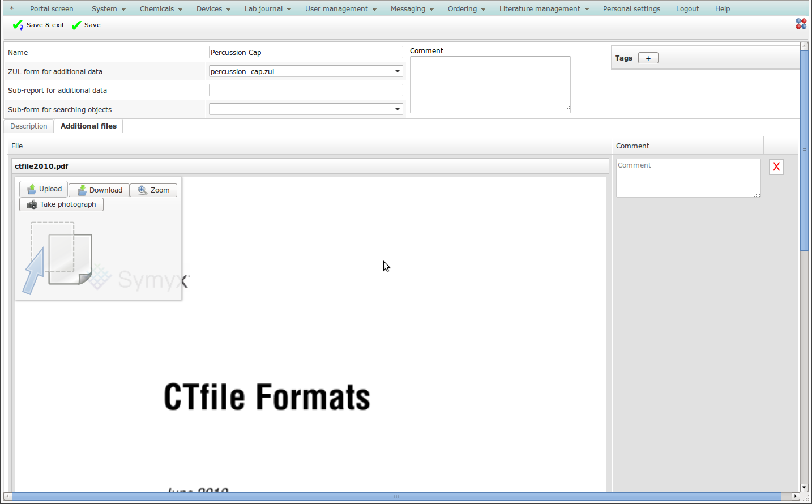Open the Devices menu
The image size is (812, 504).
[x=213, y=9]
